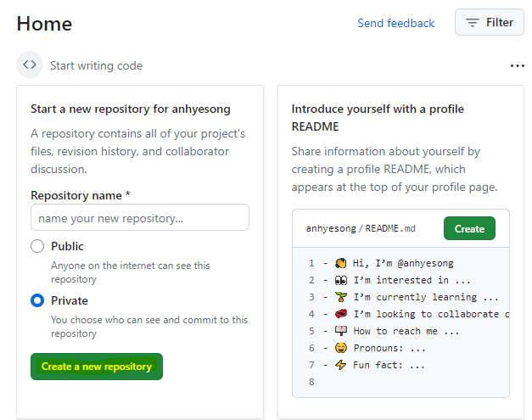This screenshot has height=420, width=532.
Task: Click the filter lines icon
Action: pos(473,23)
